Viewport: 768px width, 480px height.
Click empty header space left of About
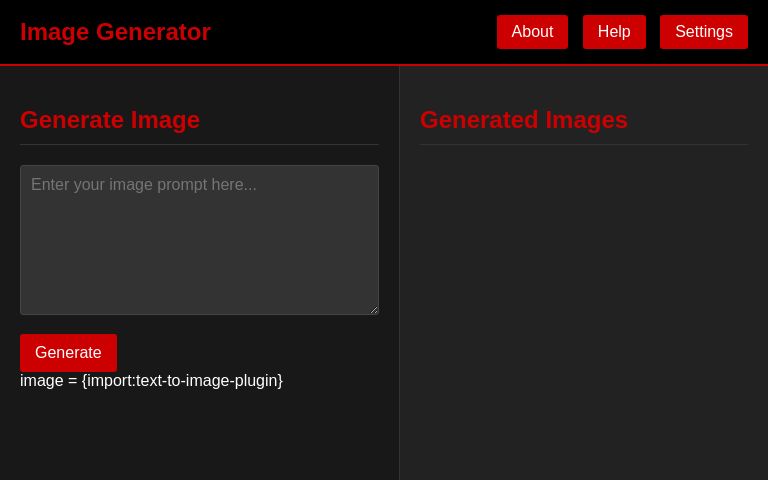point(350,32)
